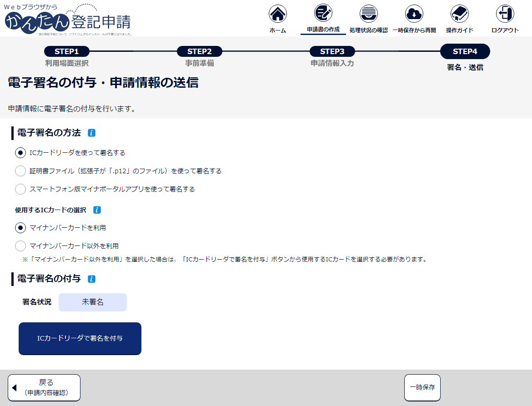Select マイナンバーカードを利用 radio button
532x406 pixels.
pos(20,228)
